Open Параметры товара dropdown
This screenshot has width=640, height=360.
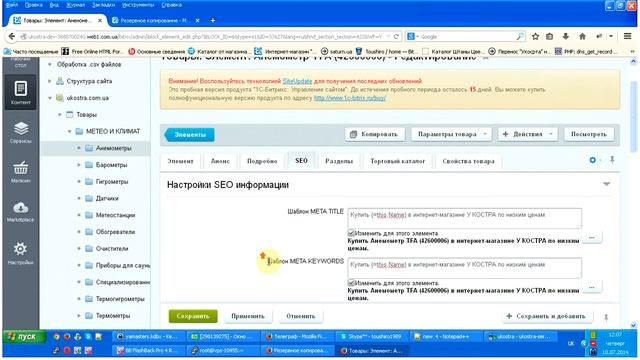pos(451,134)
